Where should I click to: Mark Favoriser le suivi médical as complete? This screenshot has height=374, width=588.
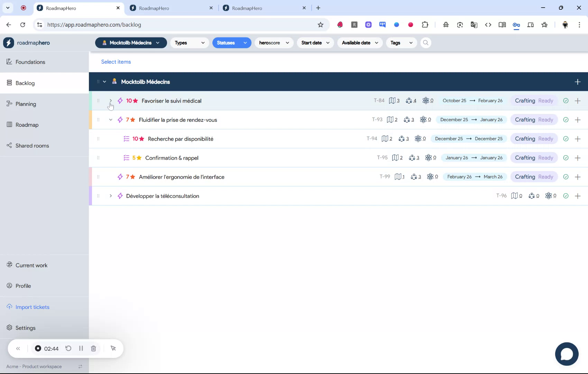[x=566, y=100]
